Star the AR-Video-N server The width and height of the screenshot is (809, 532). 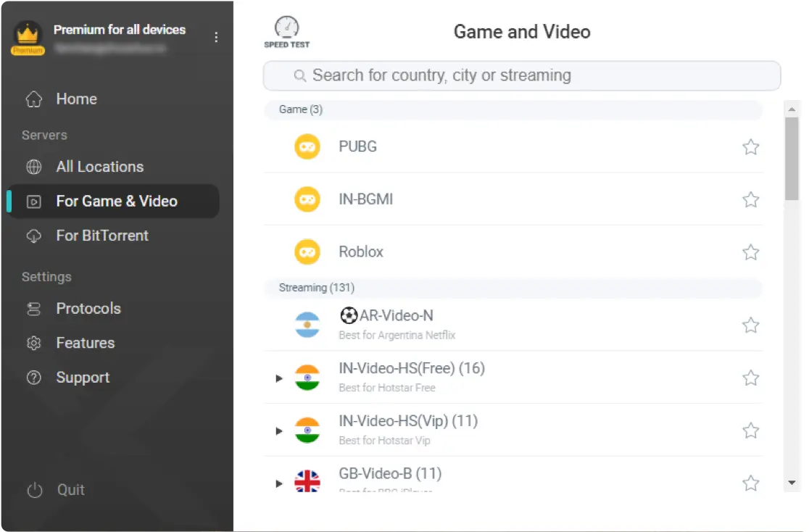pyautogui.click(x=751, y=325)
